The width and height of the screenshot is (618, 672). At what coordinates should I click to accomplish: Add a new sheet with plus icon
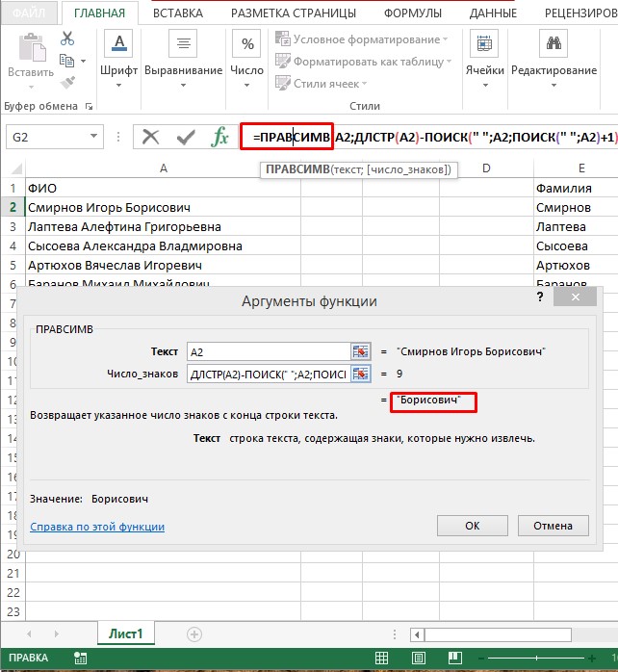click(x=194, y=633)
